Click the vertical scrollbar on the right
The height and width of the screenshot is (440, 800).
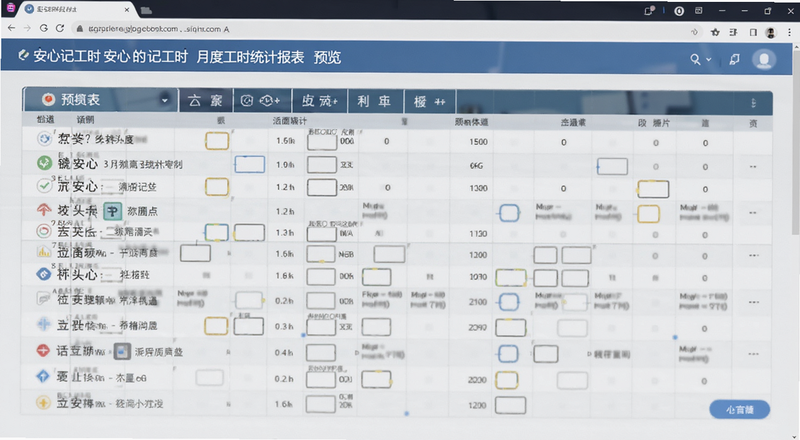point(796,143)
